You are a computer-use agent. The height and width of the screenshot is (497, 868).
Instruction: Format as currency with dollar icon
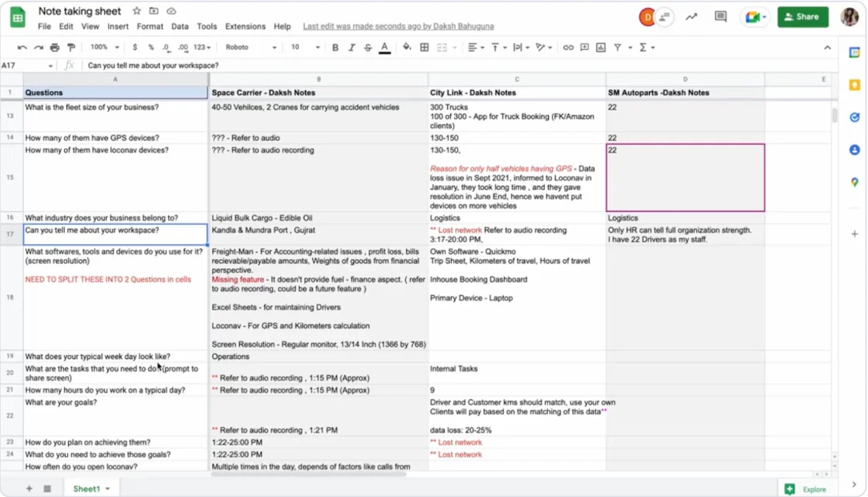pyautogui.click(x=135, y=48)
